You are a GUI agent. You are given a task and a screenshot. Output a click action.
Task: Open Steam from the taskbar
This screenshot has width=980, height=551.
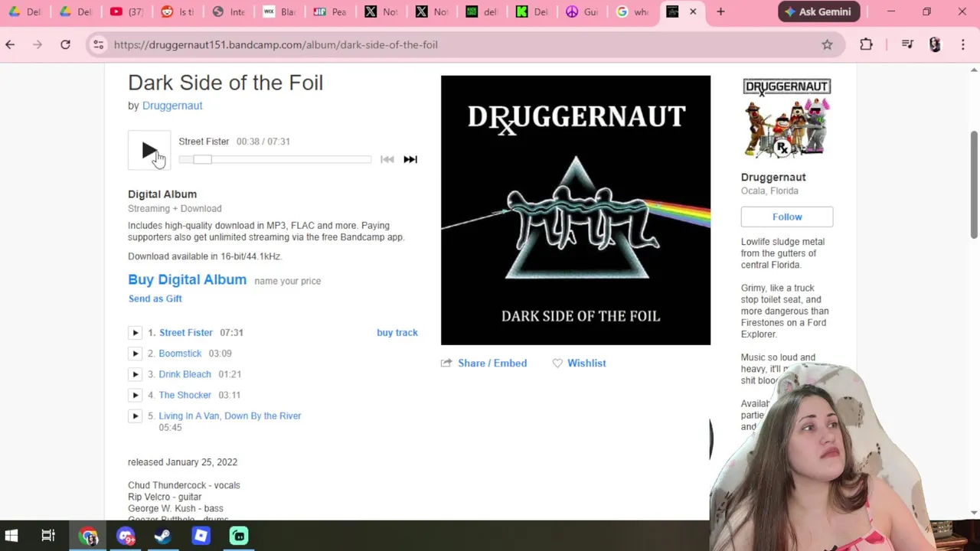coord(162,536)
